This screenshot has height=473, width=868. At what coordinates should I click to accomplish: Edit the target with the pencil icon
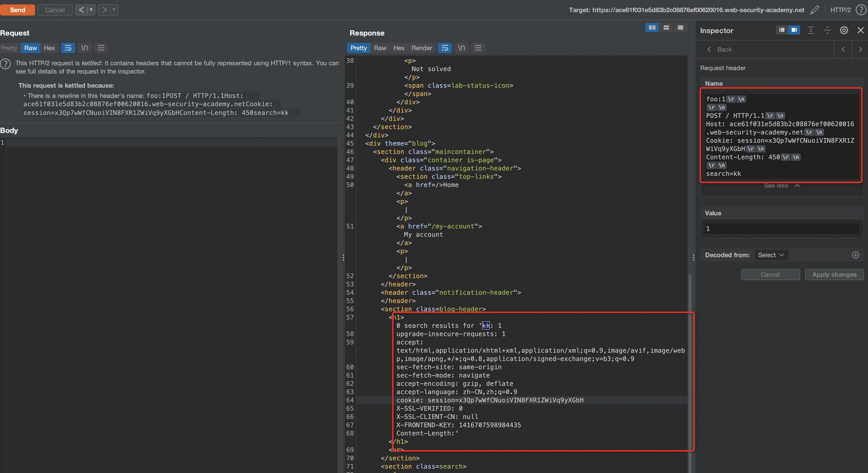click(x=815, y=9)
